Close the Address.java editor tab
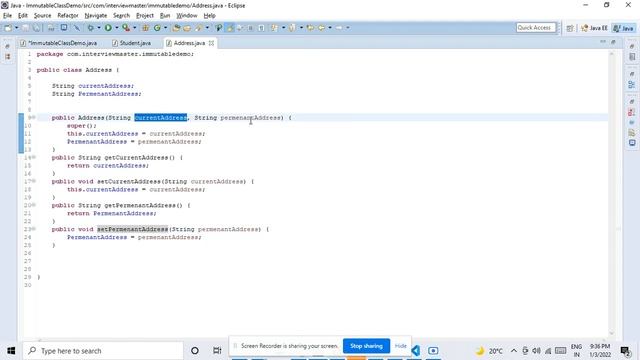The height and width of the screenshot is (360, 640). tap(211, 43)
